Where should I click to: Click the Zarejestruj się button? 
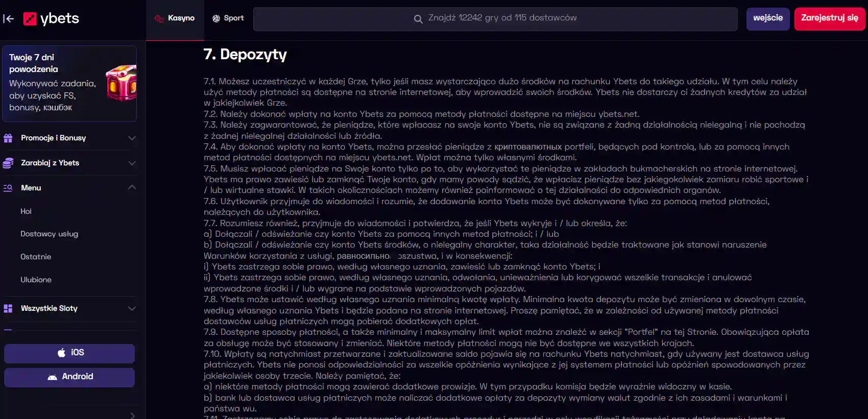point(830,19)
